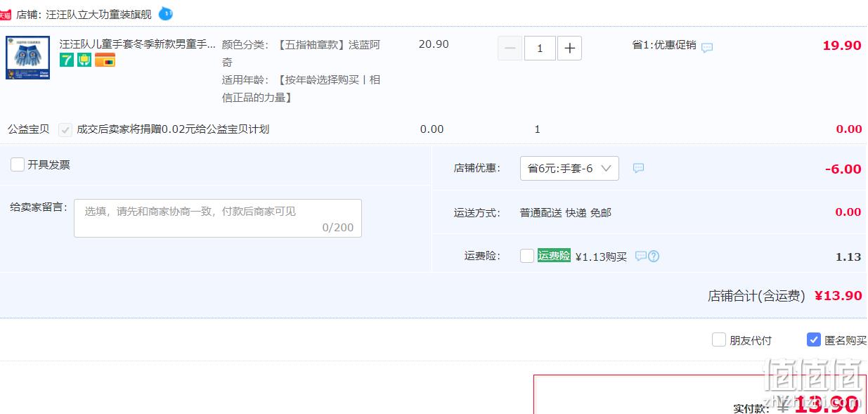The image size is (868, 414).
Task: Open the comment bubble beside 优惠促销
Action: [707, 47]
